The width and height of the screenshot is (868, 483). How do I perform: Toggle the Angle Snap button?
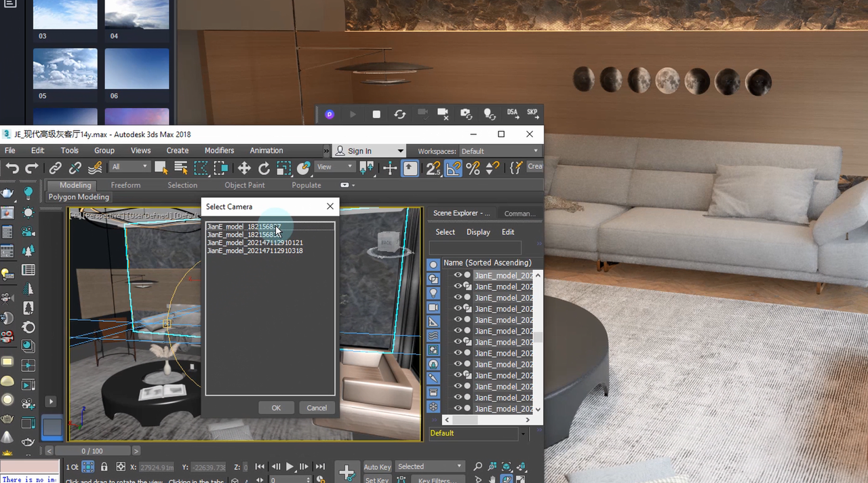(x=453, y=168)
